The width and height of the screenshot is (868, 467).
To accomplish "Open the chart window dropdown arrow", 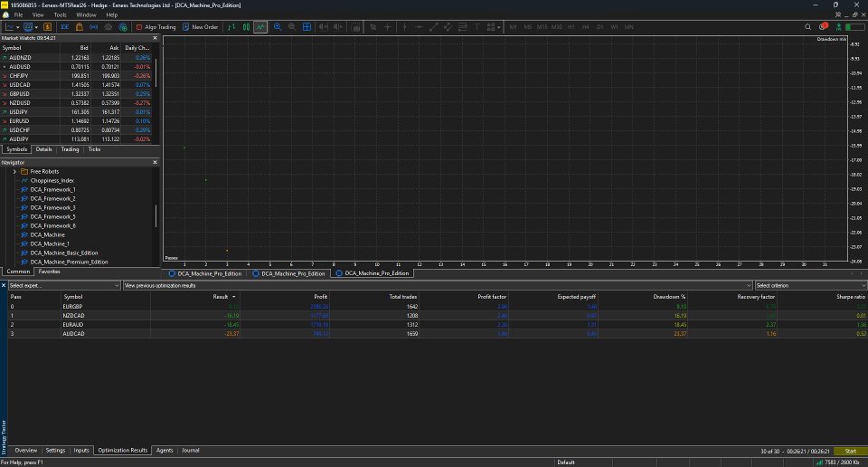I will [x=18, y=26].
